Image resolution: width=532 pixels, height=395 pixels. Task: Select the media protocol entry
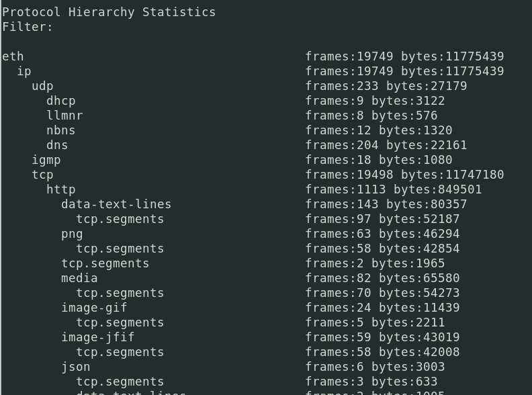click(79, 278)
